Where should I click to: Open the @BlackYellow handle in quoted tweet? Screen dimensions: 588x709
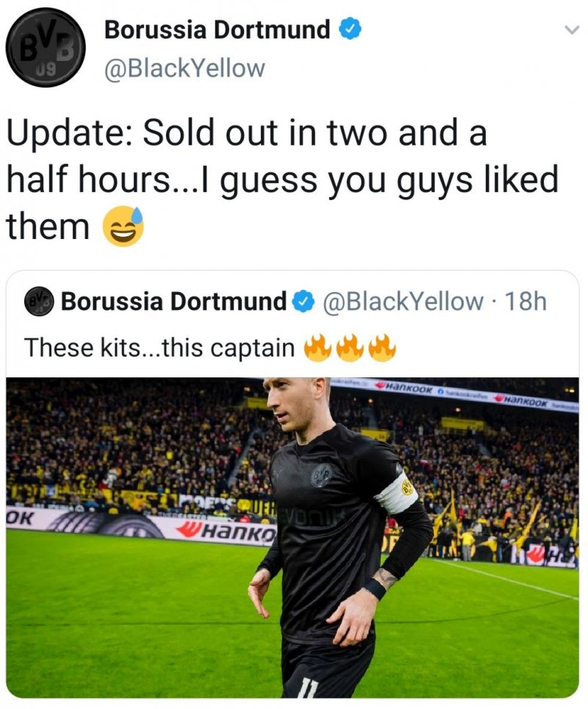(x=402, y=302)
